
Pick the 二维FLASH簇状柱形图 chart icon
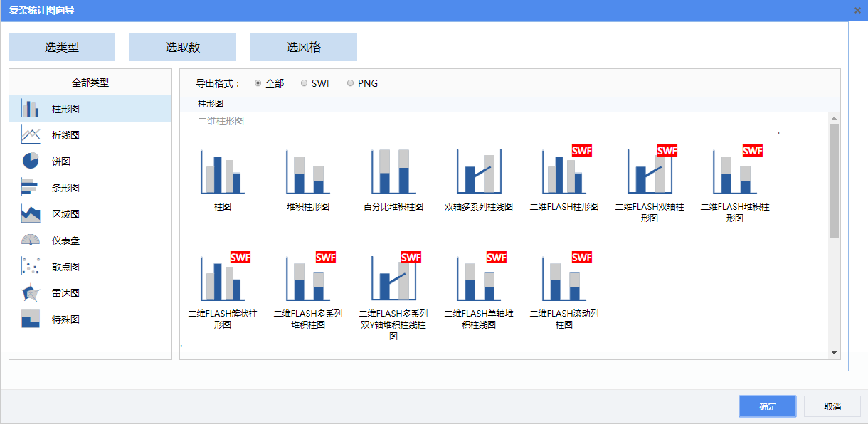click(x=223, y=279)
